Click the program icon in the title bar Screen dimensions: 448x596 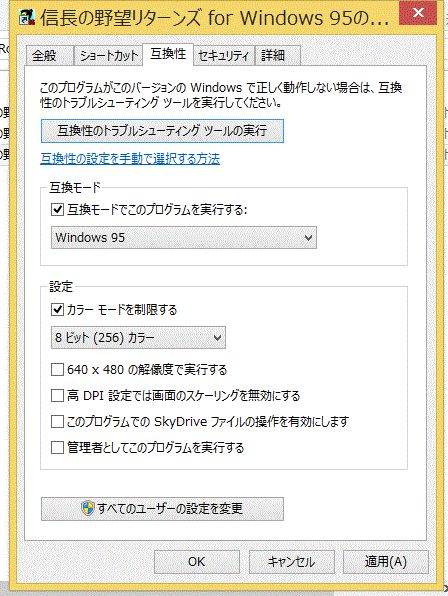[27, 17]
